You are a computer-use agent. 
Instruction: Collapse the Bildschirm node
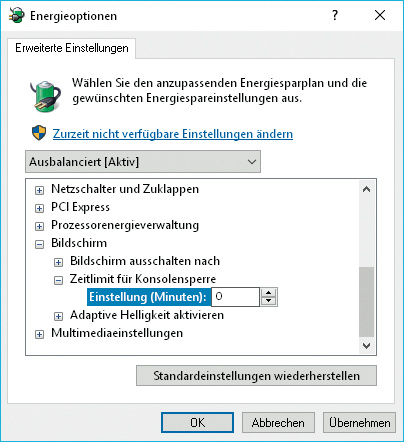point(39,244)
